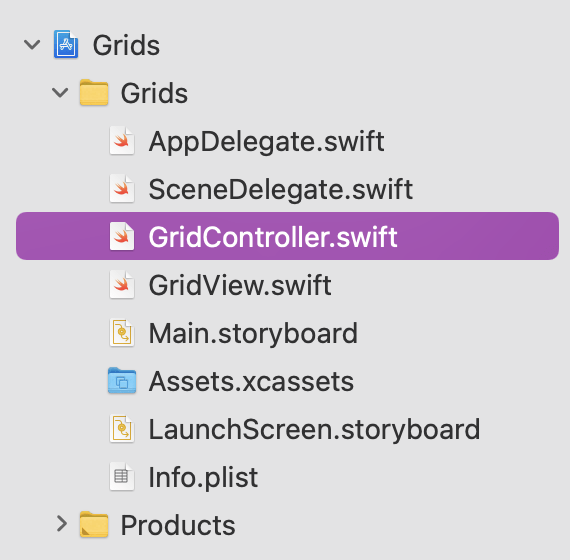Click the Main.storyboard file icon

point(122,333)
